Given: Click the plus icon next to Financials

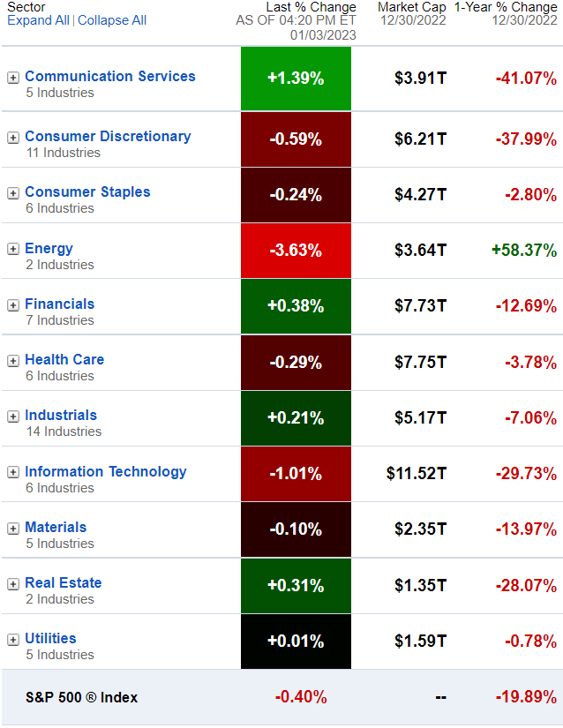Looking at the screenshot, I should 13,305.
